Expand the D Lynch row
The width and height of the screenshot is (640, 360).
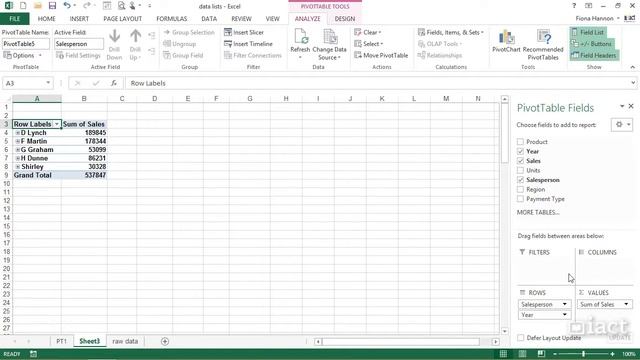click(18, 133)
